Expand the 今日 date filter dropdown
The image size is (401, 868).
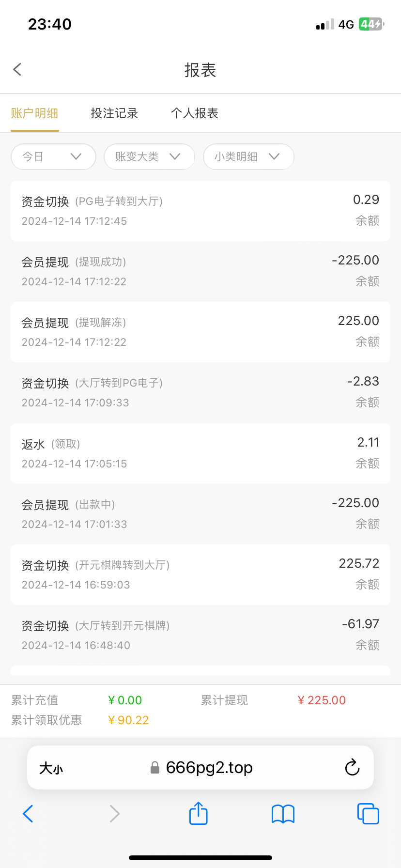pyautogui.click(x=53, y=156)
